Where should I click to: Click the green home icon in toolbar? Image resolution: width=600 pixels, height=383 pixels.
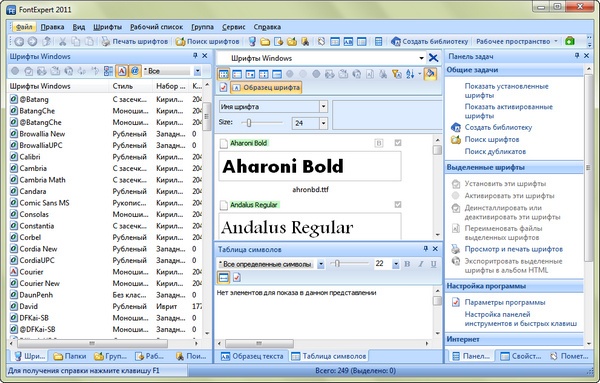(570, 41)
